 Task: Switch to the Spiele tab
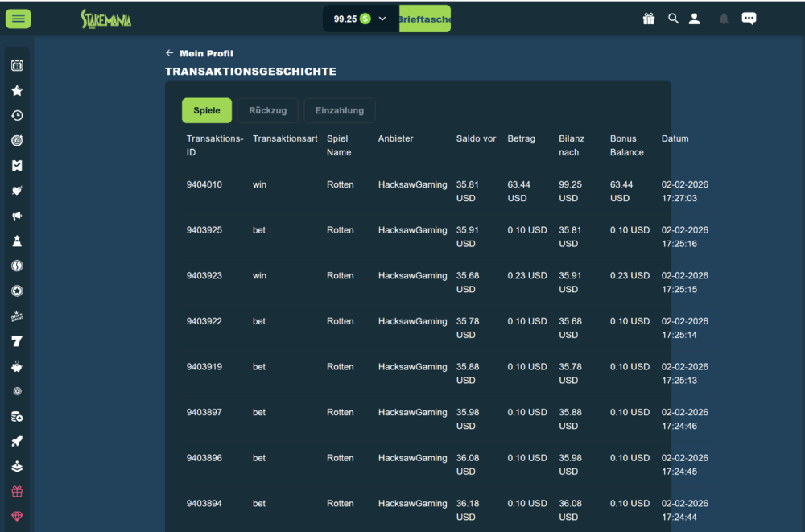[207, 110]
